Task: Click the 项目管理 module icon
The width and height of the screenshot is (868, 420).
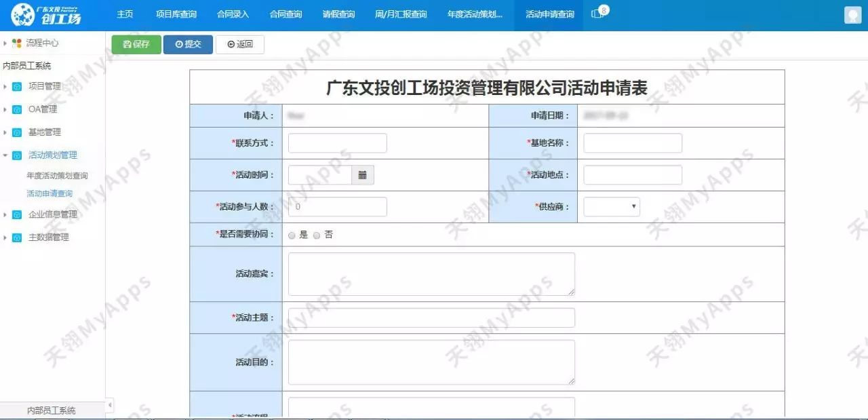Action: click(17, 86)
